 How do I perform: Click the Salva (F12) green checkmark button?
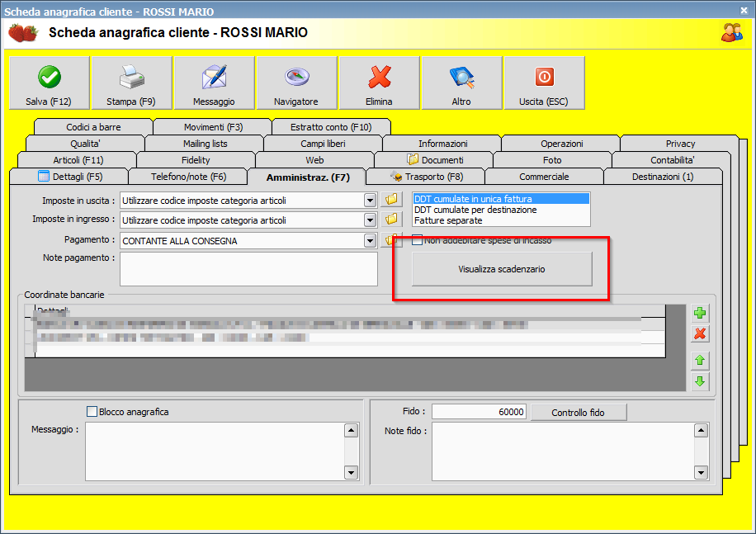(49, 83)
